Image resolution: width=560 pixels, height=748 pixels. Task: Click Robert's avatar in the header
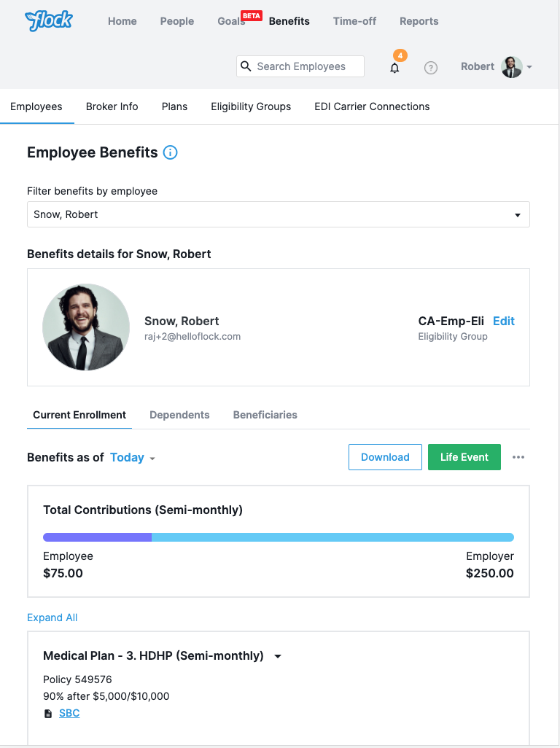pyautogui.click(x=512, y=67)
